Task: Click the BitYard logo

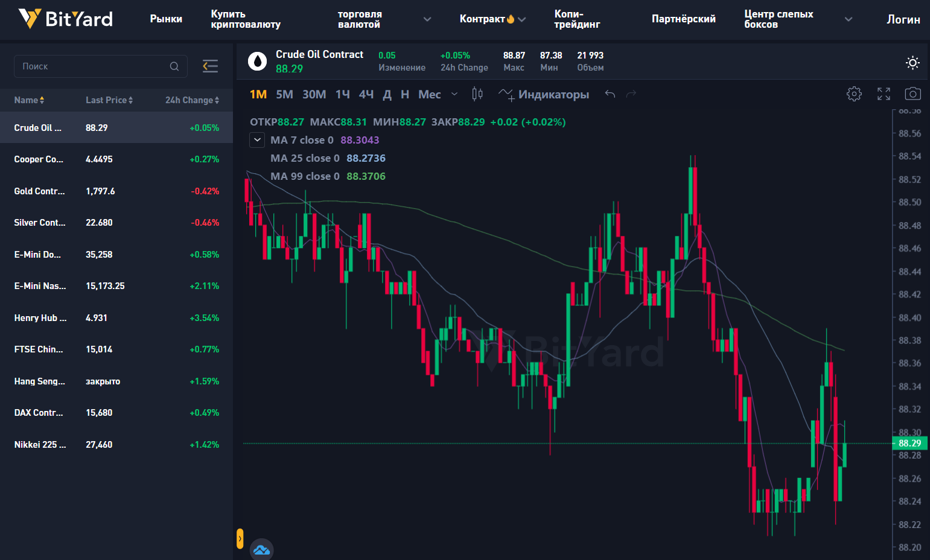Action: click(65, 19)
